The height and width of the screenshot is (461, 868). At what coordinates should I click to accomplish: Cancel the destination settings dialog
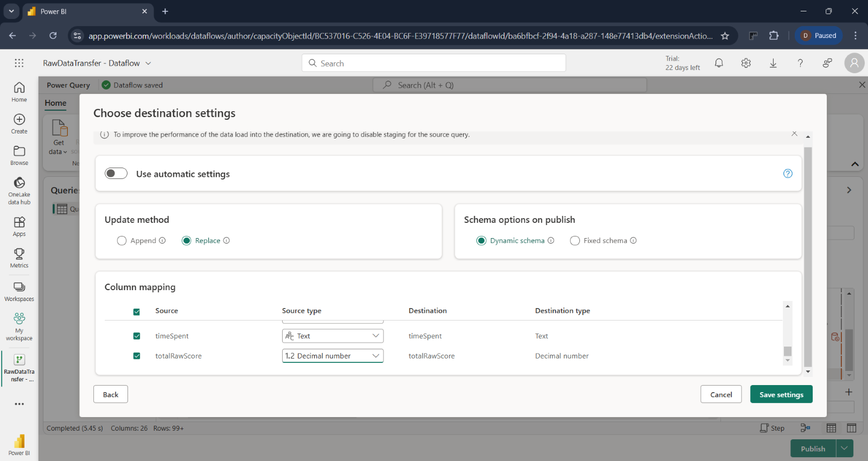pyautogui.click(x=721, y=394)
